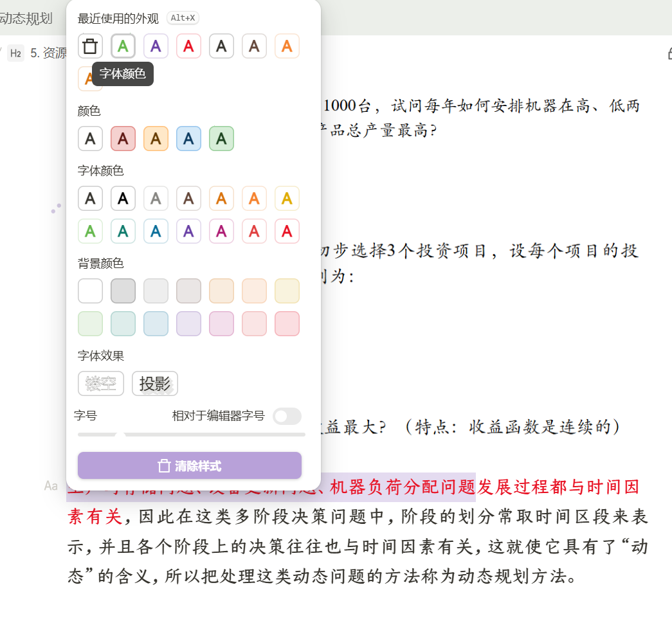Select the green-filled A color style

pos(221,139)
